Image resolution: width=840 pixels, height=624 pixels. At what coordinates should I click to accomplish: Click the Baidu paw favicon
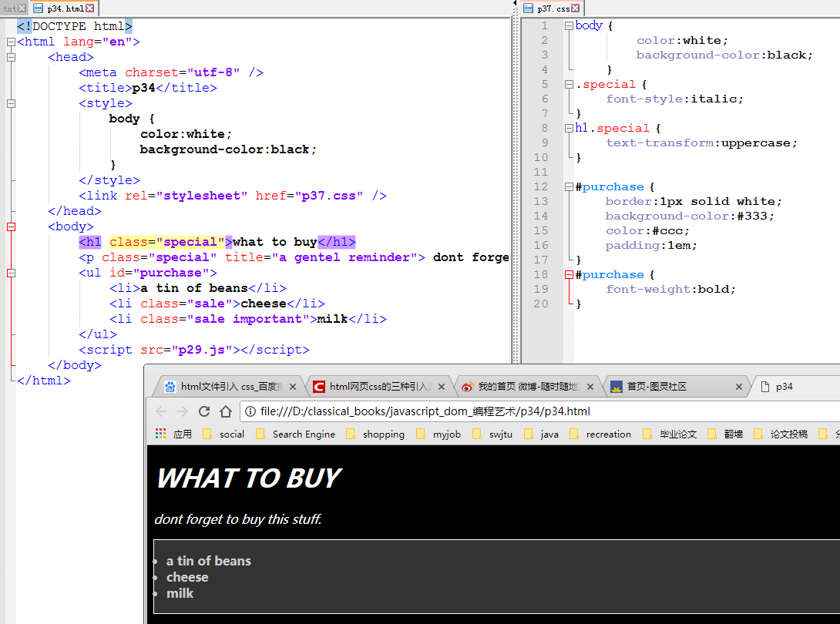(x=170, y=387)
